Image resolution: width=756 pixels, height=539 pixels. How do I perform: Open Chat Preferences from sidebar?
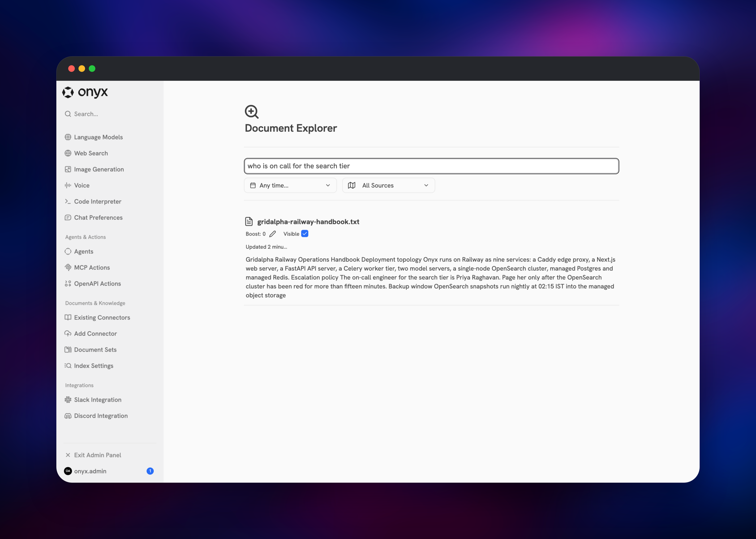110,217
